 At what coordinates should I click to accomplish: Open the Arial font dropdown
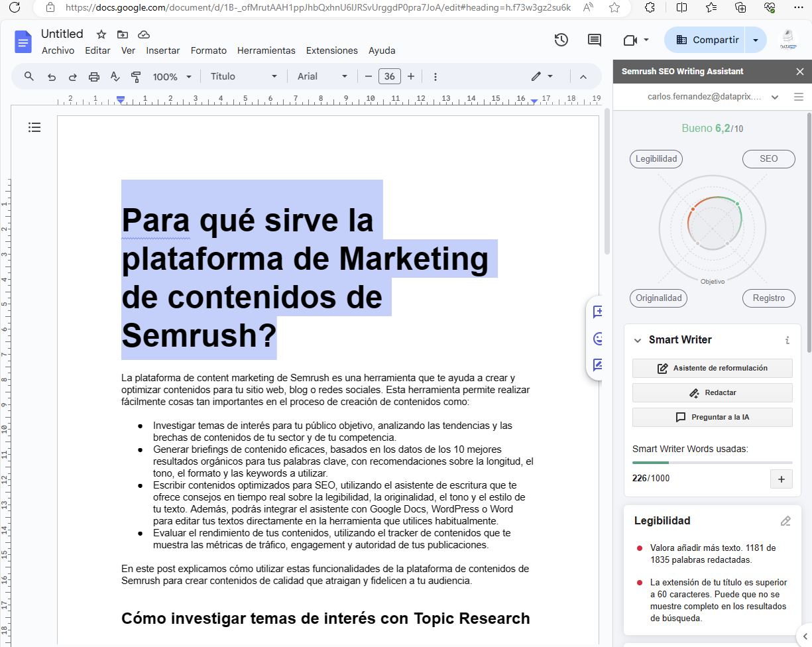pyautogui.click(x=322, y=77)
